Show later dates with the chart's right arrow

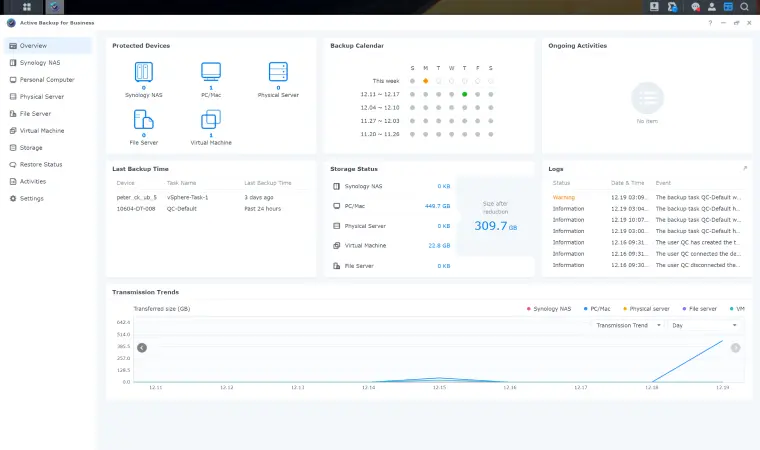coord(735,348)
